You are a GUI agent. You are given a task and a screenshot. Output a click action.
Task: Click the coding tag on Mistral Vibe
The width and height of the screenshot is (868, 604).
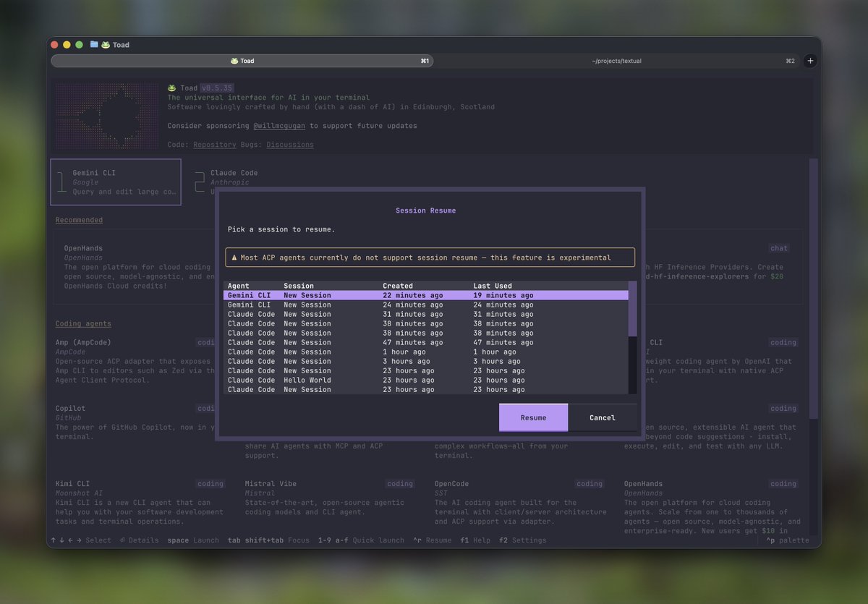tap(400, 484)
